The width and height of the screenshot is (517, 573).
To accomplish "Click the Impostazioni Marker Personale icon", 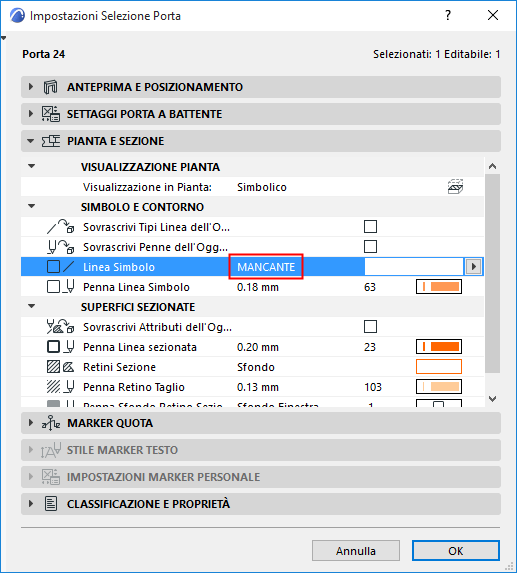I will click(x=50, y=477).
